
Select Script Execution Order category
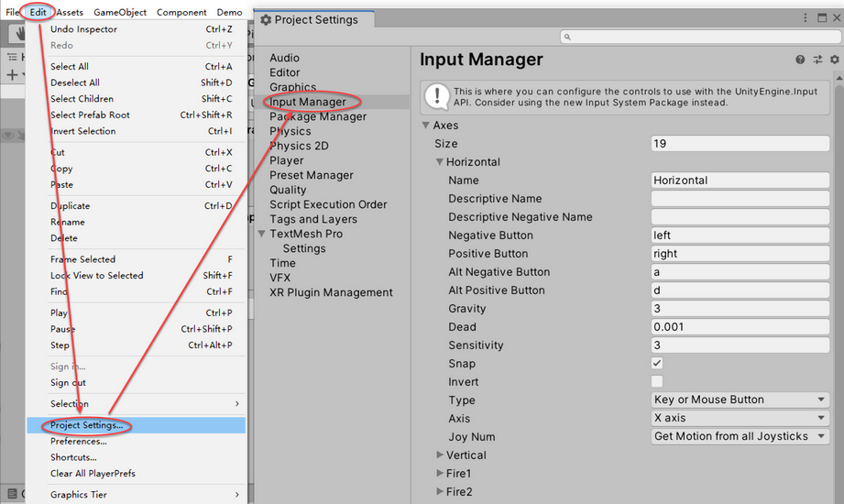[x=328, y=204]
